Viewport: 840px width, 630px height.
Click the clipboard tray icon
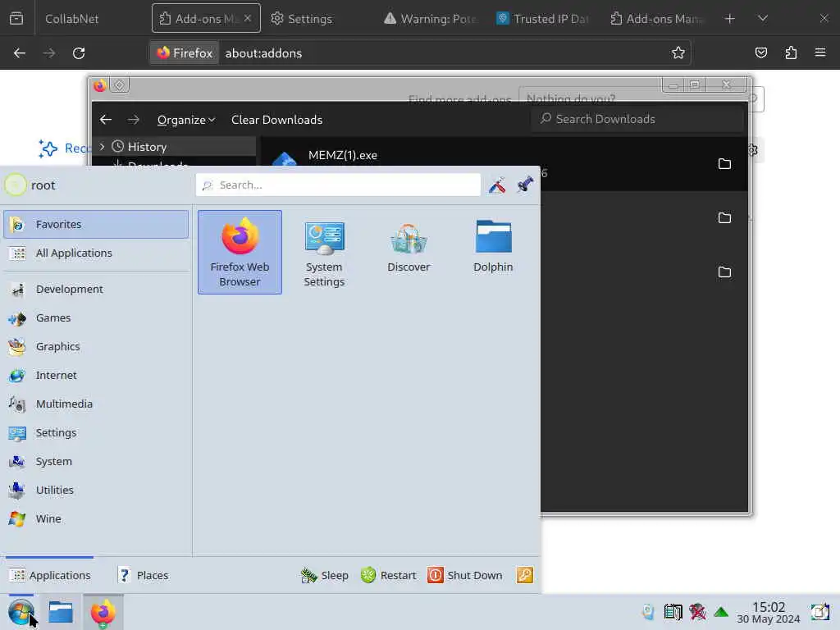(x=673, y=612)
